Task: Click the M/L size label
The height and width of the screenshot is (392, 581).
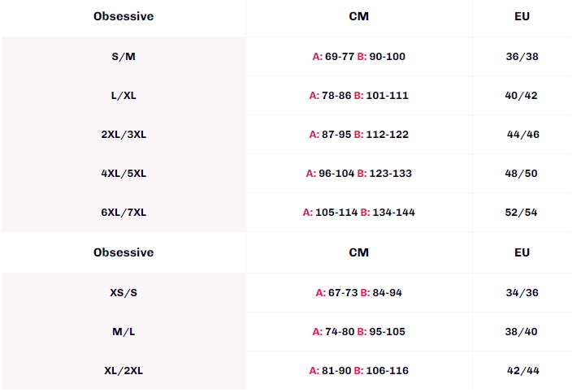Action: coord(124,332)
